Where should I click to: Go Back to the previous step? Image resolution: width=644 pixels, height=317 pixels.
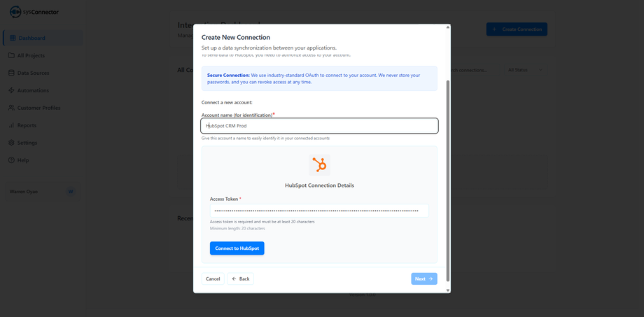pyautogui.click(x=240, y=279)
